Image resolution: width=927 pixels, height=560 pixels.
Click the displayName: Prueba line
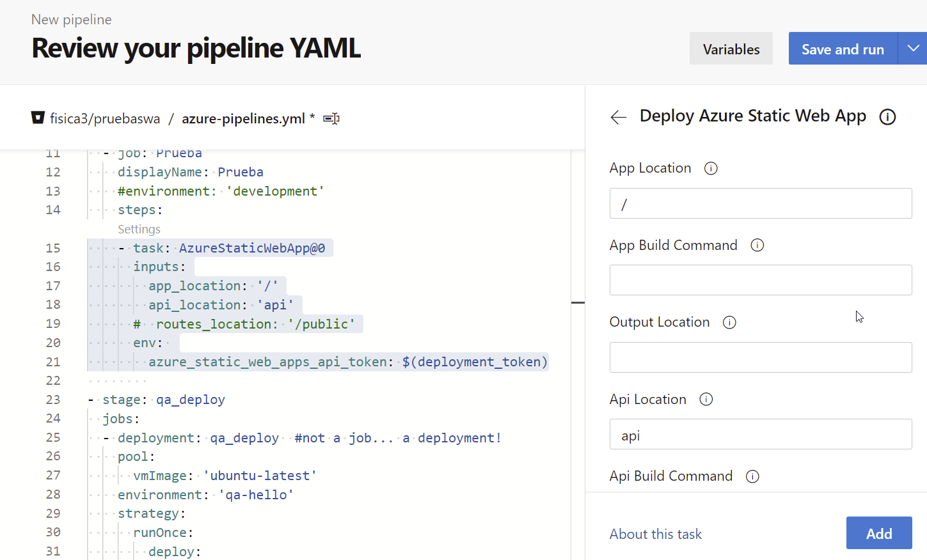pyautogui.click(x=191, y=172)
